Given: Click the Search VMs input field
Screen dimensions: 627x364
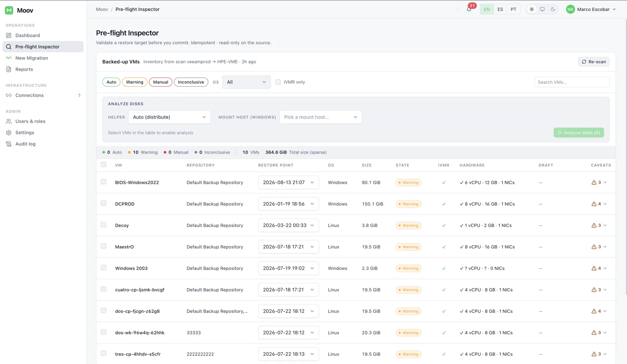Looking at the screenshot, I should click(572, 82).
